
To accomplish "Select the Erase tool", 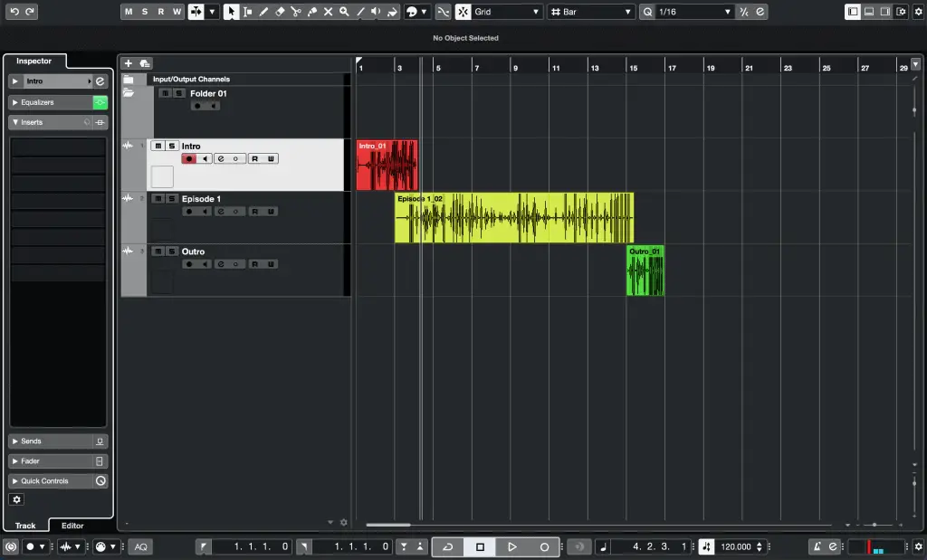I will [x=280, y=11].
